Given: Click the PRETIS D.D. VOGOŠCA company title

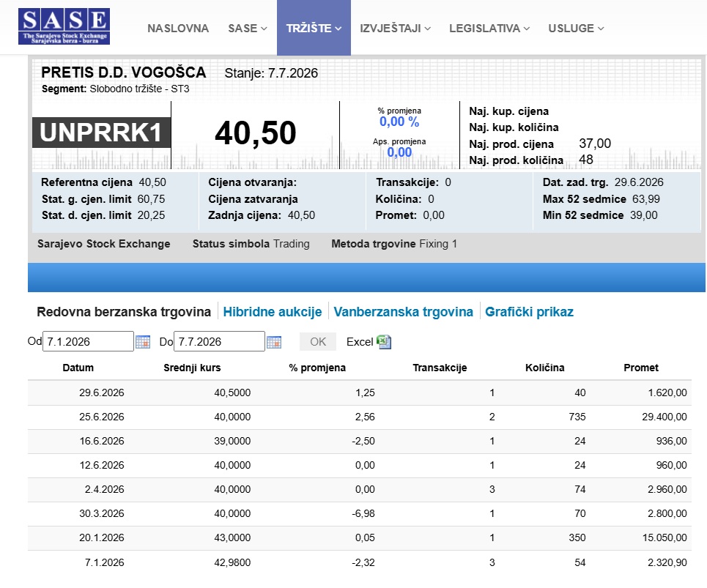Looking at the screenshot, I should tap(124, 72).
